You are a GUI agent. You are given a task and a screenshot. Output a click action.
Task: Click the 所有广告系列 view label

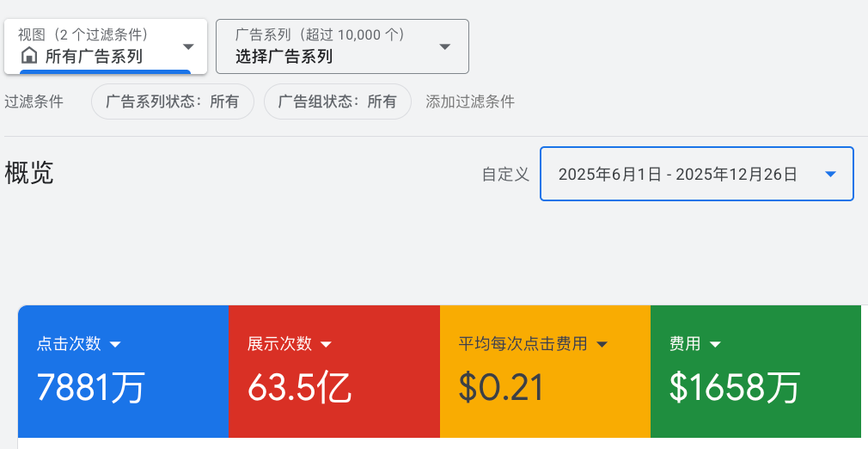coord(94,57)
